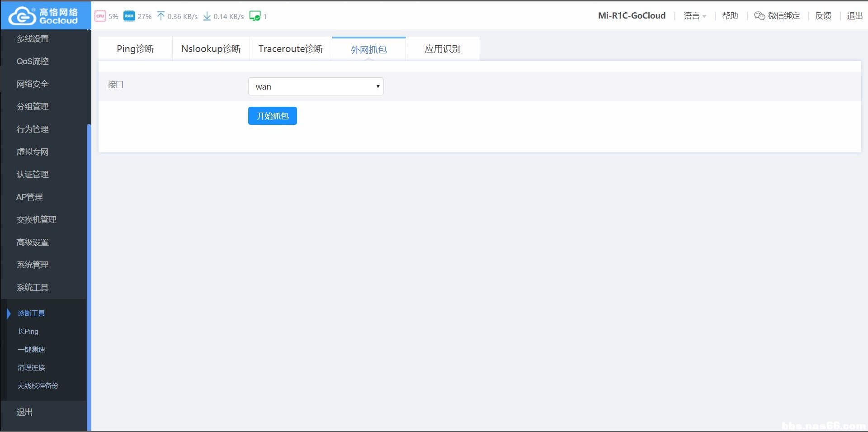Click the CPU usage icon

point(100,16)
